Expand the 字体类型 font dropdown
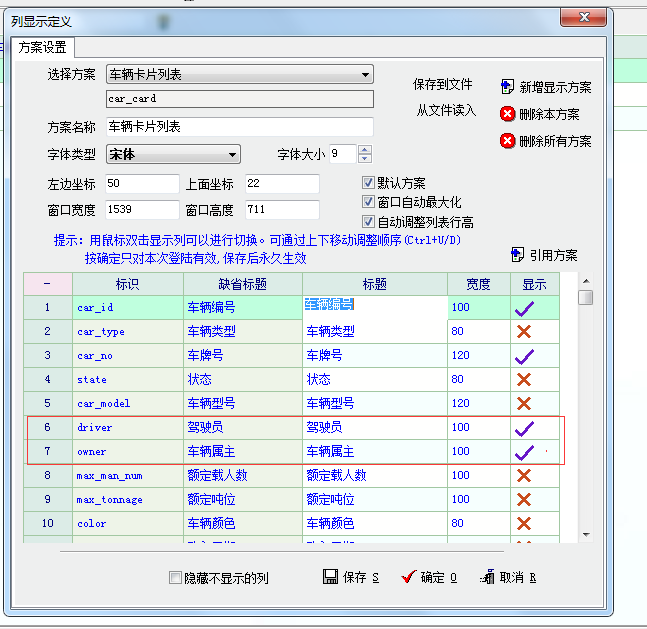This screenshot has width=647, height=629. [232, 154]
